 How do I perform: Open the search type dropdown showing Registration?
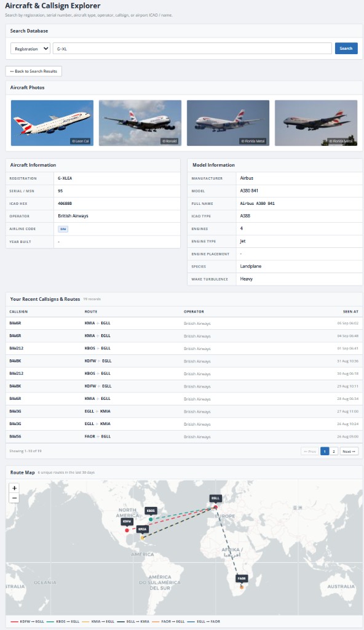pyautogui.click(x=30, y=49)
